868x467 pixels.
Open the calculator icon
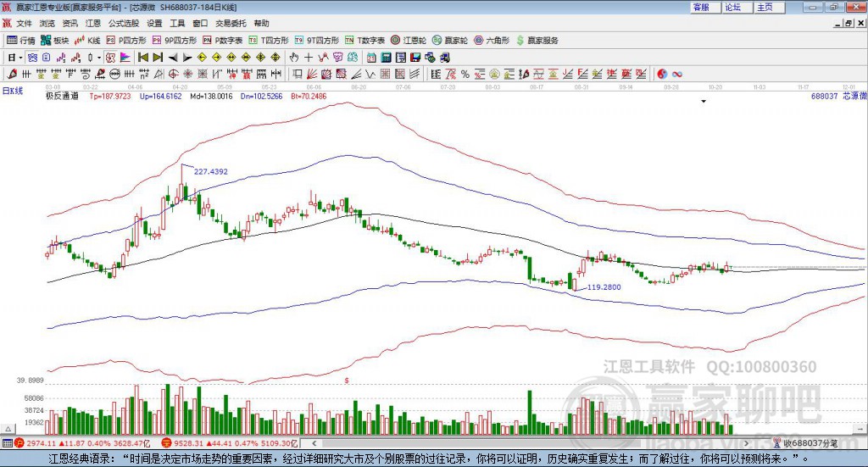386,58
